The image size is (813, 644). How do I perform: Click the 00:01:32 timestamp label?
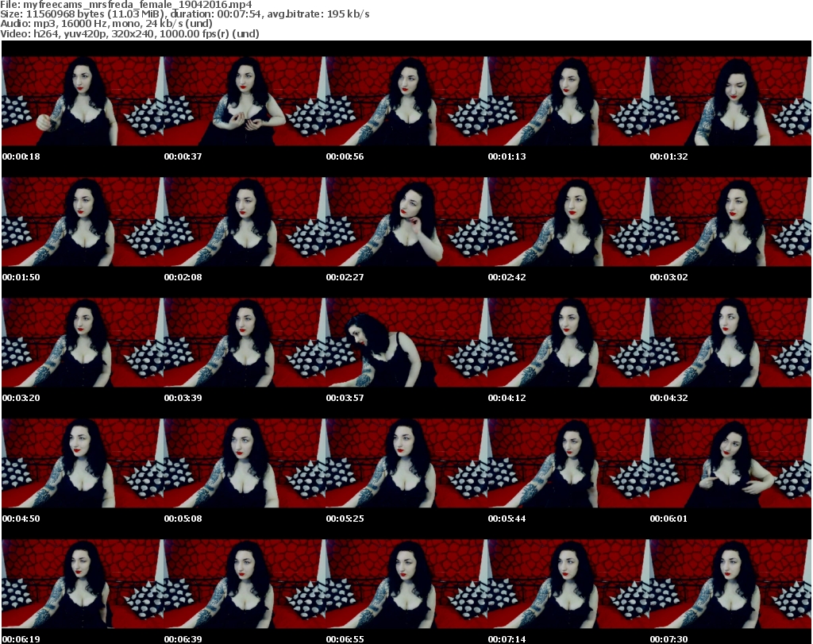pyautogui.click(x=669, y=156)
